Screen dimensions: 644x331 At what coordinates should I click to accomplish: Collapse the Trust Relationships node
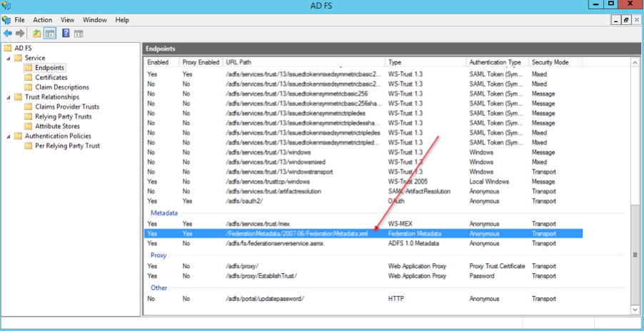[x=9, y=97]
